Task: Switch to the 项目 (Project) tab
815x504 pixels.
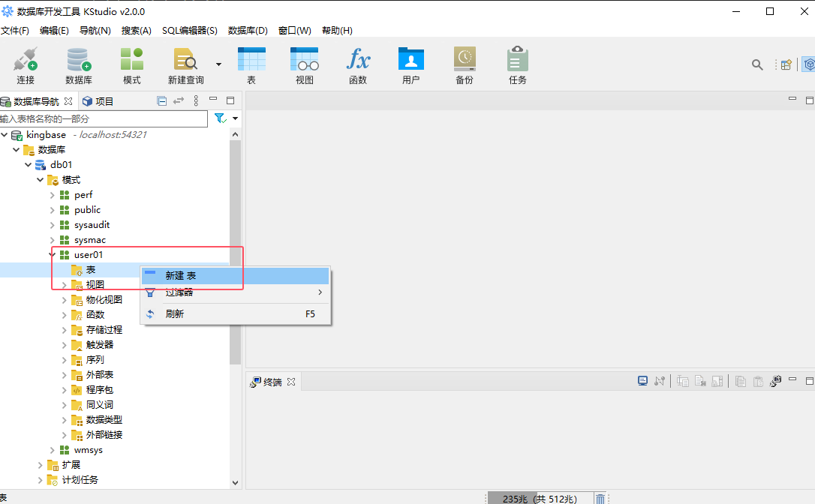Action: (98, 101)
